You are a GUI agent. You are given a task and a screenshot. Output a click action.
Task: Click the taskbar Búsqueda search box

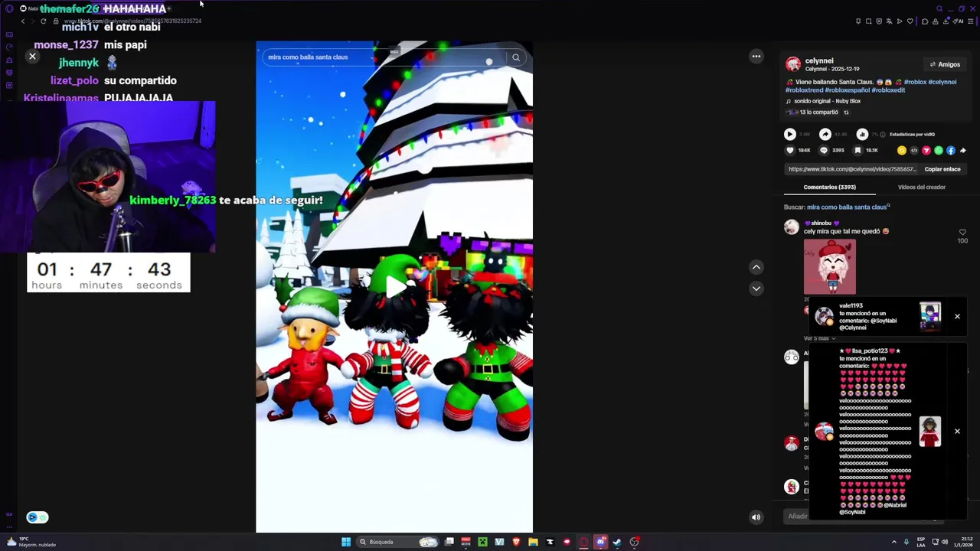pyautogui.click(x=398, y=542)
